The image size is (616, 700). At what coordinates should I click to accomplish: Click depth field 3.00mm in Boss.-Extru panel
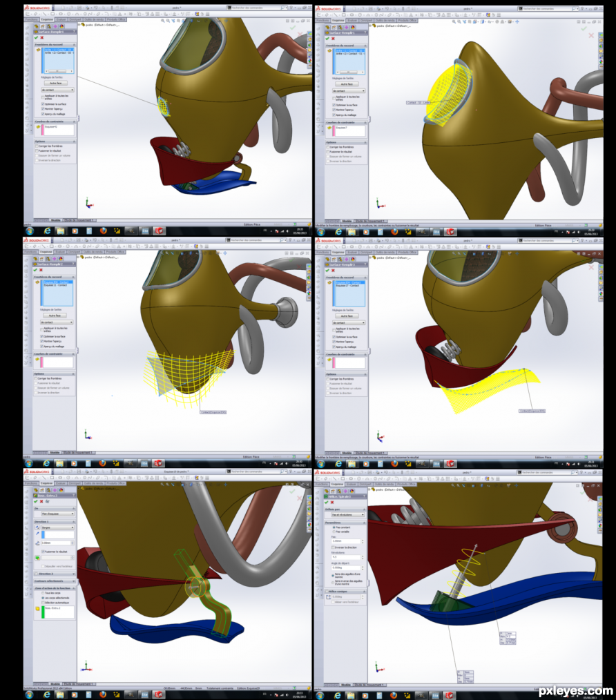tap(57, 543)
